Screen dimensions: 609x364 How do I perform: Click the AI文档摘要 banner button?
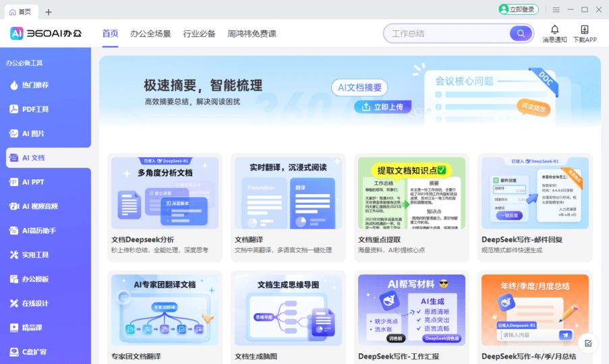[x=359, y=88]
